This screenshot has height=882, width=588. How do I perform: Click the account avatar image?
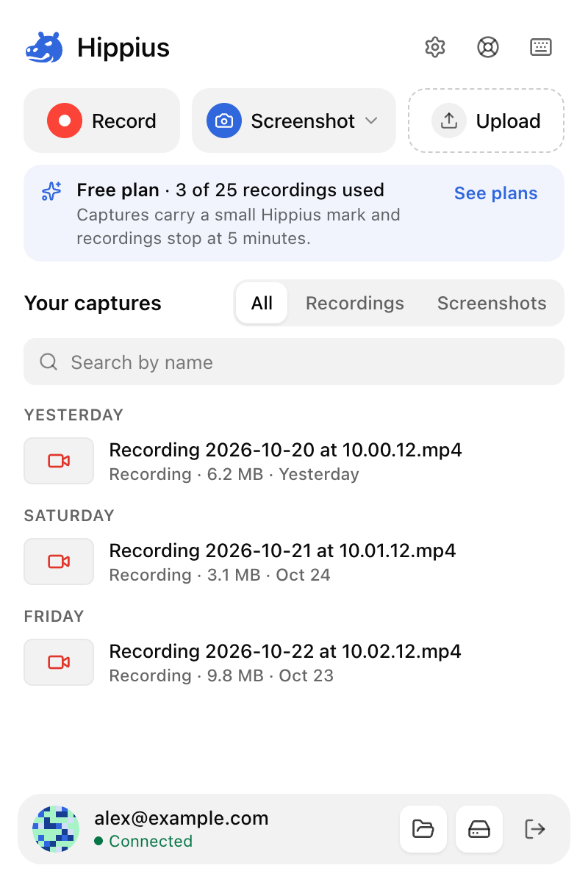tap(56, 829)
